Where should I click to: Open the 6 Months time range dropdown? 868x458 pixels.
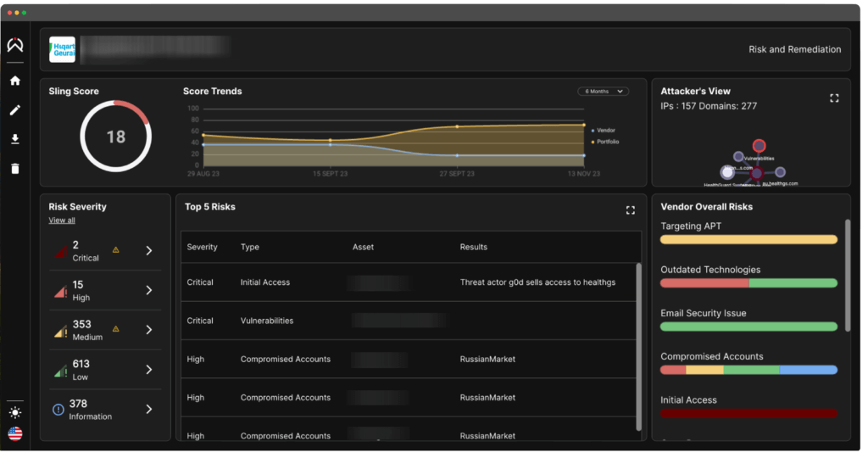[x=603, y=92]
